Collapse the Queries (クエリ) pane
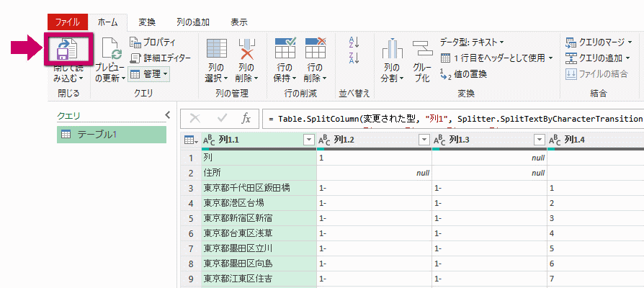This screenshot has width=644, height=288. (x=167, y=115)
